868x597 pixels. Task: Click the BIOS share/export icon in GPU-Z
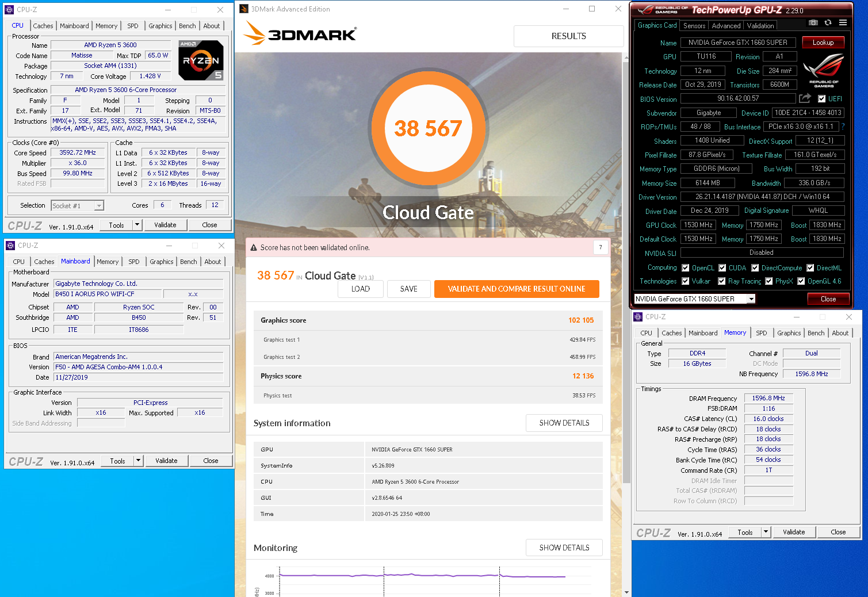pos(805,98)
